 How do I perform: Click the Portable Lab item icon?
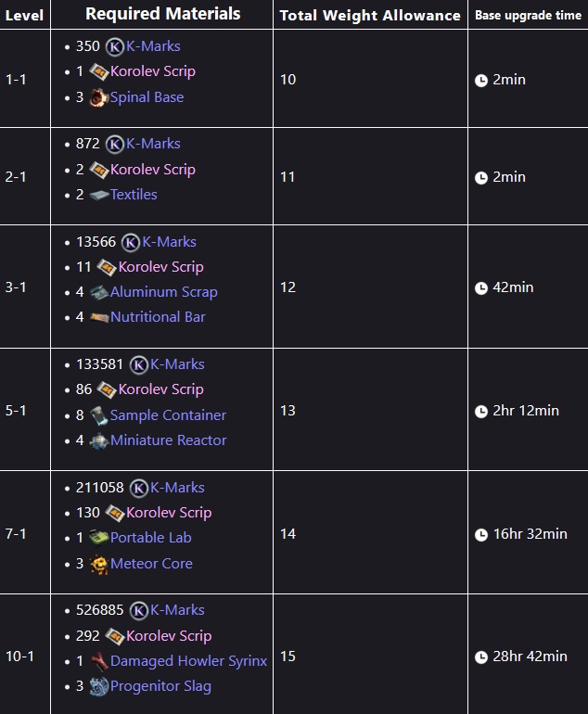coord(99,538)
